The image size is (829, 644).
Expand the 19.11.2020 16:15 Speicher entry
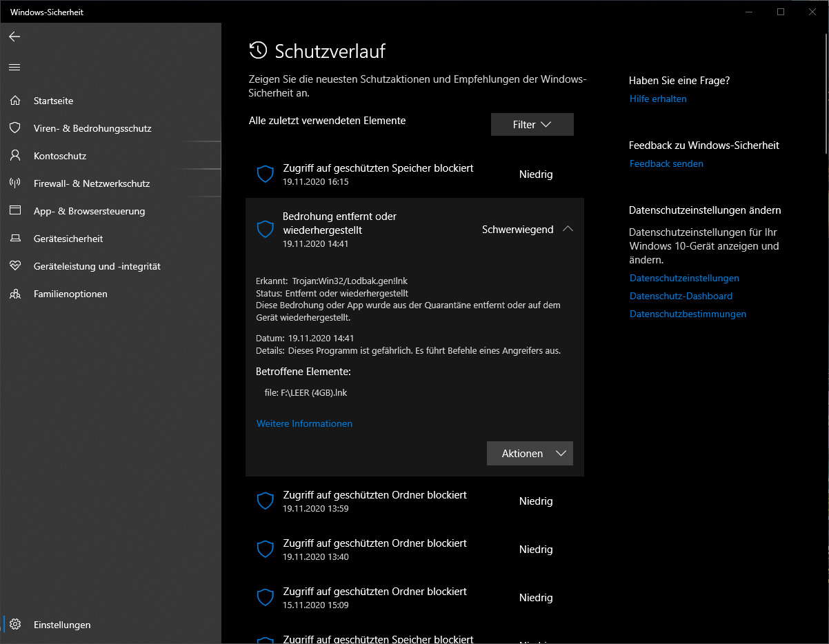tap(415, 174)
